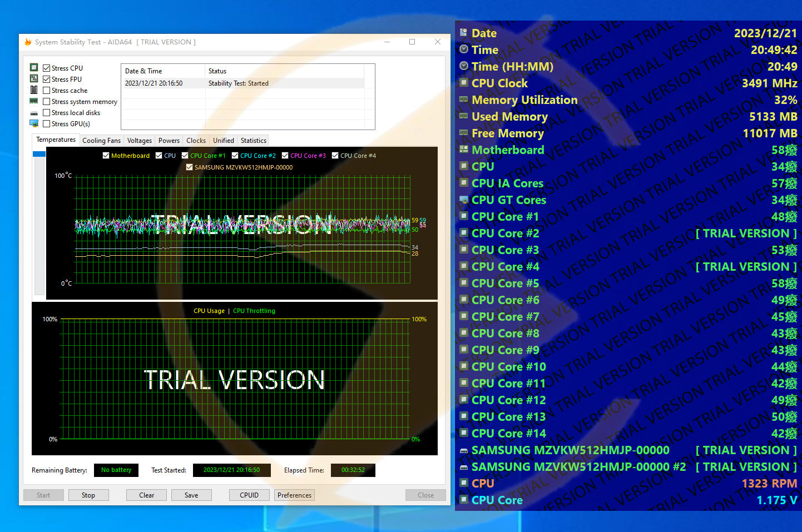
Task: Click the monitor icon beside Stress GPU(s)
Action: point(34,123)
